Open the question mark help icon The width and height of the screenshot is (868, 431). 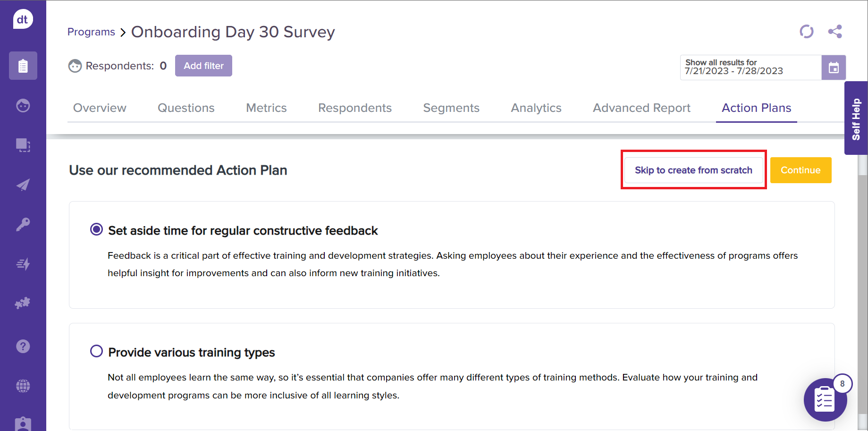coord(23,346)
